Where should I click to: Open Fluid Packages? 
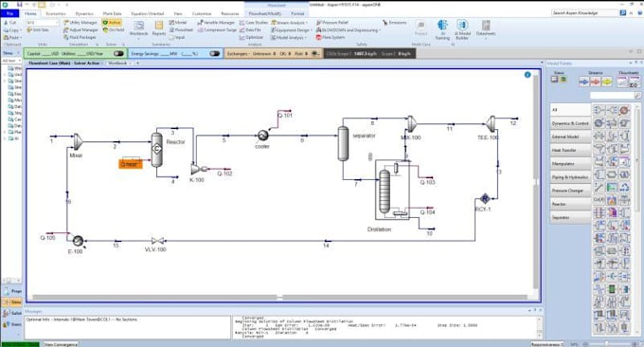tap(80, 37)
